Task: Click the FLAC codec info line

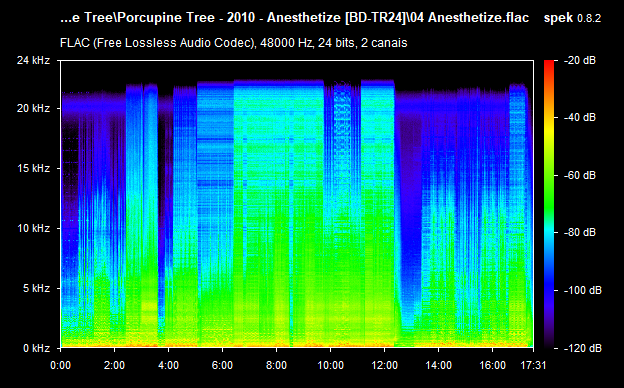Action: pyautogui.click(x=234, y=43)
